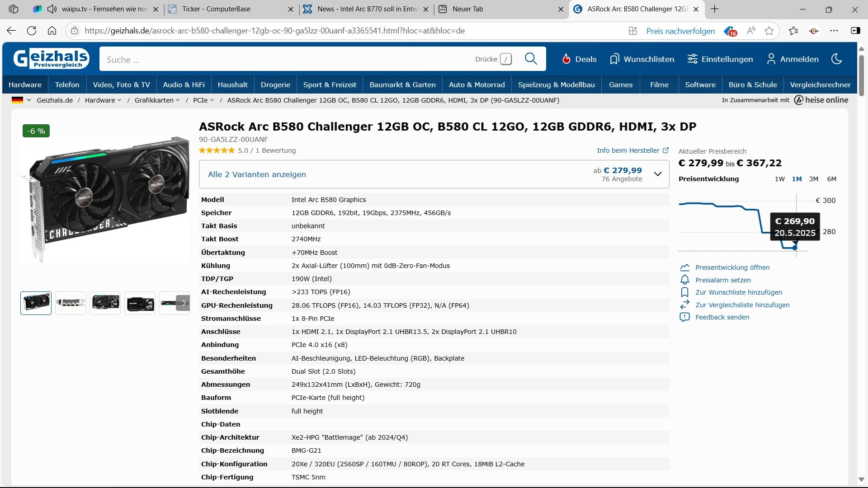
Task: Click Preisalarm setzen bell icon
Action: coord(685,280)
